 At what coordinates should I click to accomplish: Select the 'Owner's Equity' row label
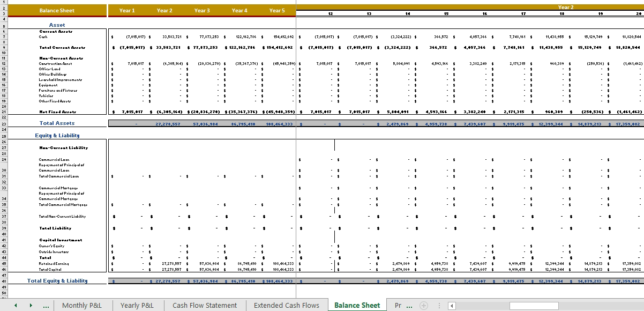(52, 246)
